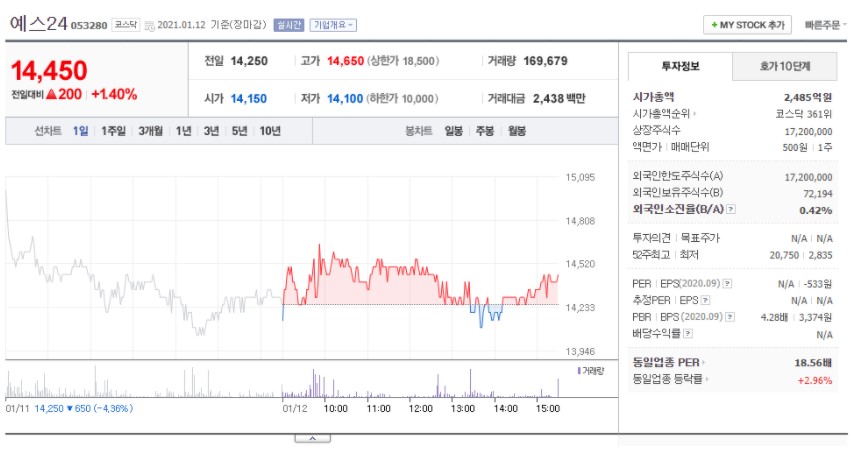Click the 코스닥 market badge
Image resolution: width=851 pixels, height=452 pixels.
coord(126,25)
